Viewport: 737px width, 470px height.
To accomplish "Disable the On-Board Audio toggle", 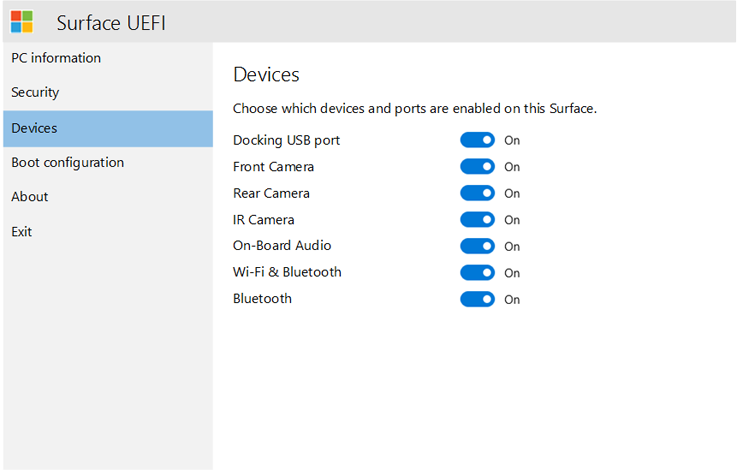I will coord(477,246).
